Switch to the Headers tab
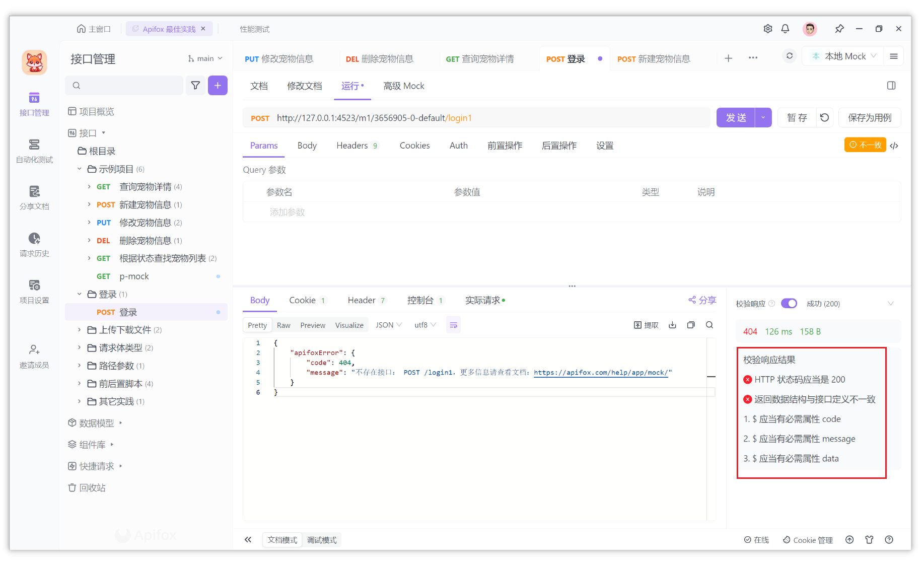Screen dimensions: 924x567 coord(352,145)
